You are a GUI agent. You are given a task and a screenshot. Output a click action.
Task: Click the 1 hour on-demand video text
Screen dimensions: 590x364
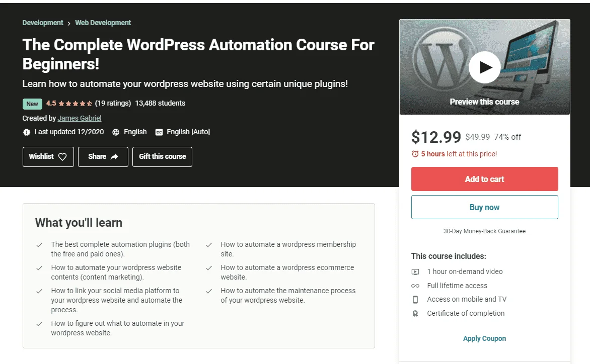(465, 271)
